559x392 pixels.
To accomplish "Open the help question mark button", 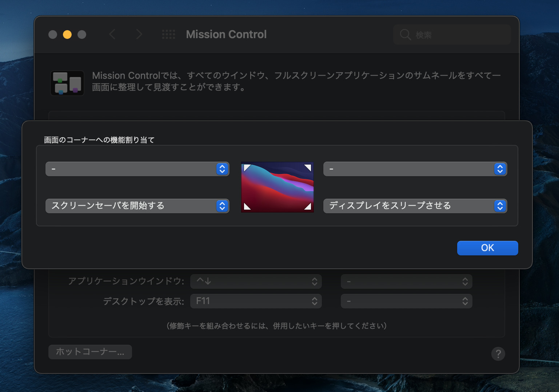I will [x=498, y=353].
